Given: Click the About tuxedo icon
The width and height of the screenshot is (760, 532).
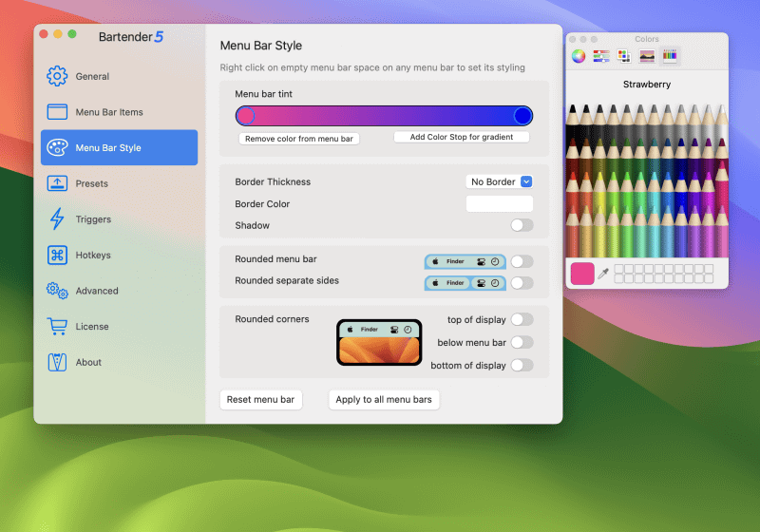Looking at the screenshot, I should pos(57,362).
